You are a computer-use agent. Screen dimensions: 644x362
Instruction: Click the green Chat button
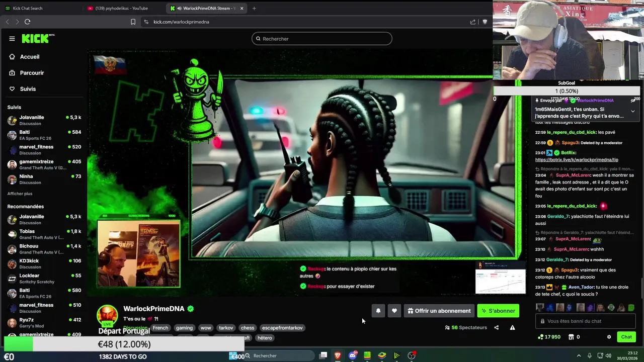coord(626,337)
